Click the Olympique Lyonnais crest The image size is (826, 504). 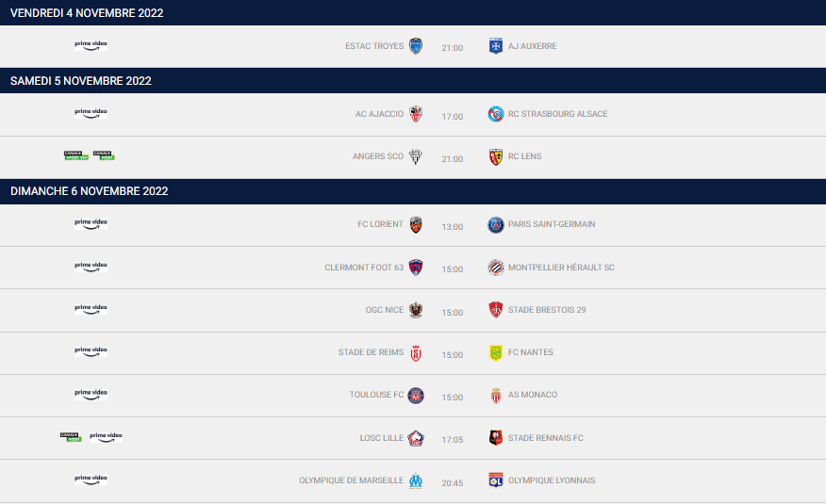tap(496, 480)
